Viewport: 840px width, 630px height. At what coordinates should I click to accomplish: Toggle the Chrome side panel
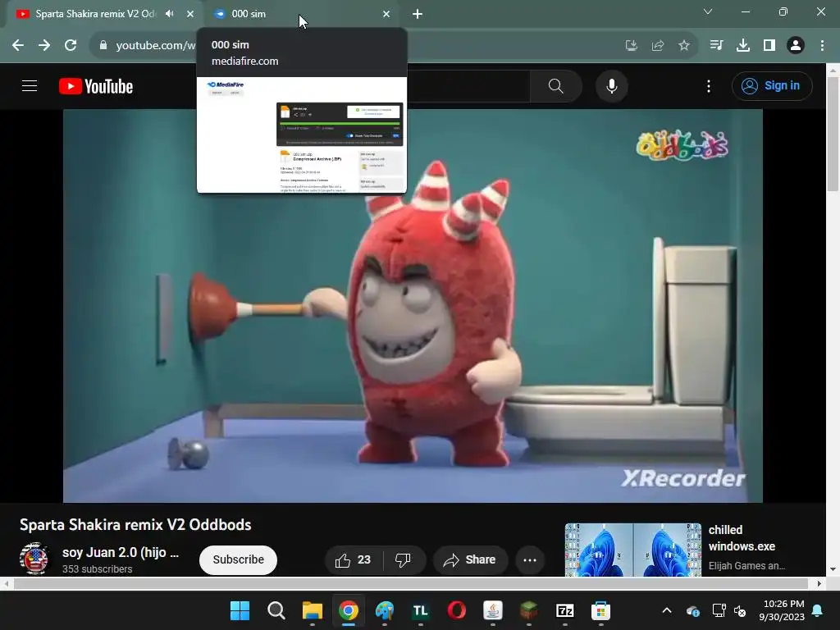769,46
